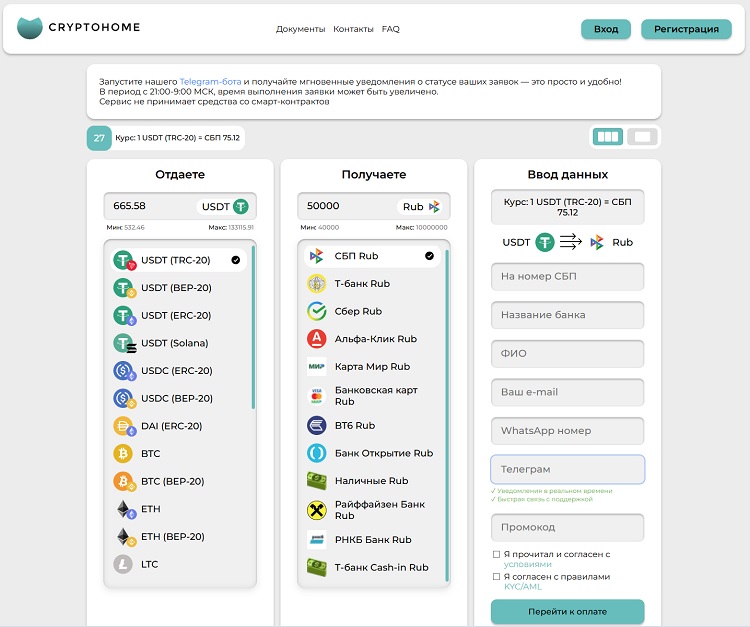Screen dimensions: 750x627
Task: Click the Перейти к оплате button
Action: (567, 612)
